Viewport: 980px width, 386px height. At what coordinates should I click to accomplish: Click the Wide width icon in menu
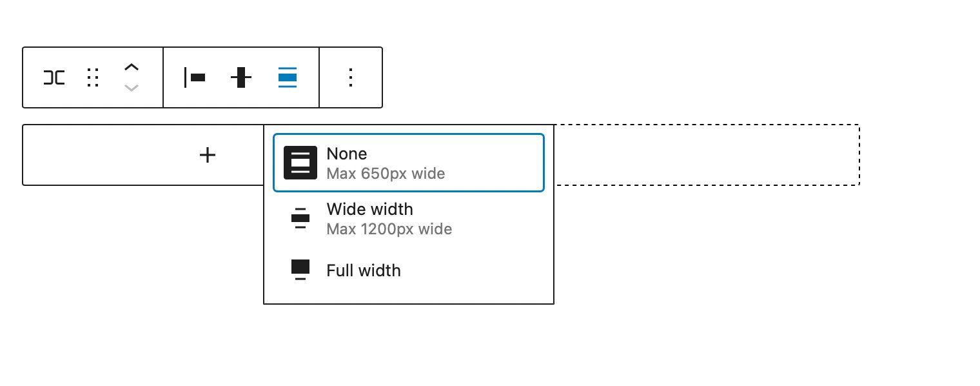[300, 218]
